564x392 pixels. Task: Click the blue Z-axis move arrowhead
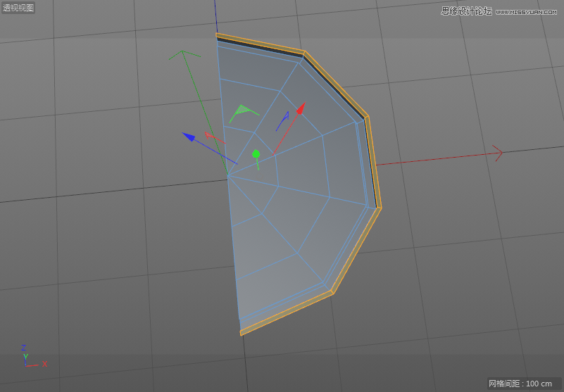click(x=189, y=137)
